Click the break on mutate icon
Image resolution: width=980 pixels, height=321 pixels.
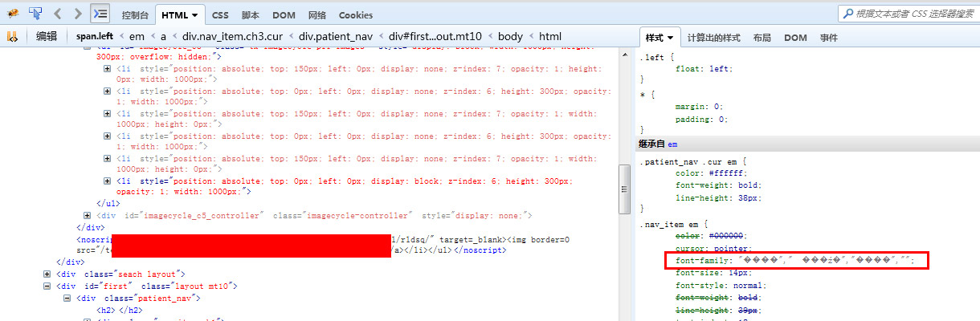pos(12,36)
